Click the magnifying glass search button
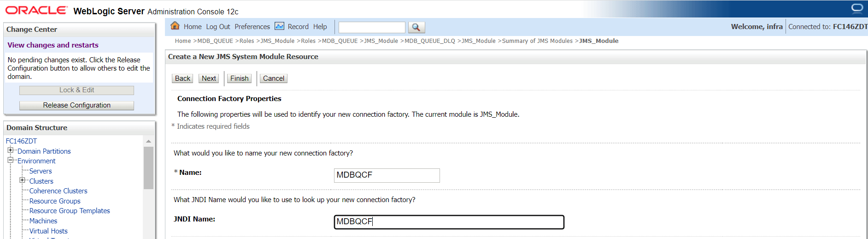868x239 pixels. [416, 27]
